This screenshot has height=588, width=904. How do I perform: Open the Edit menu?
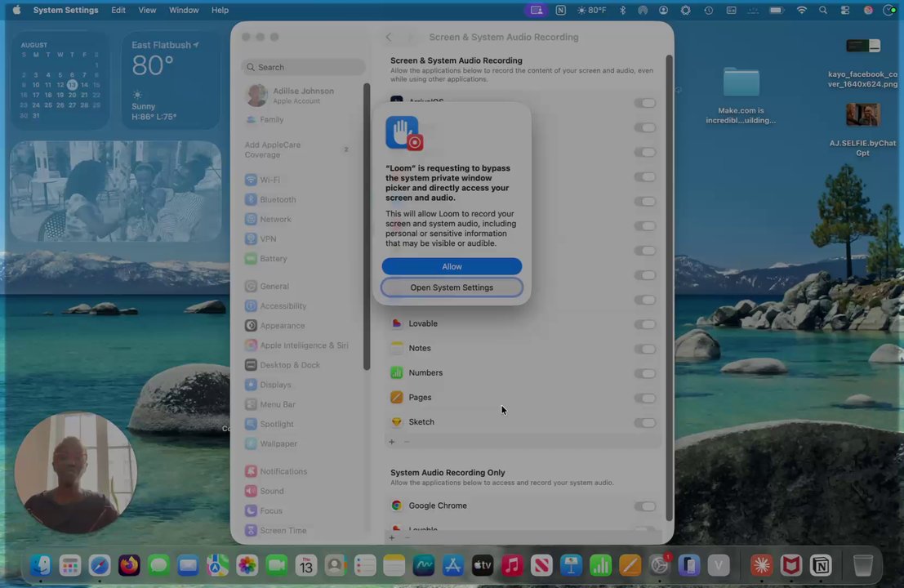118,10
